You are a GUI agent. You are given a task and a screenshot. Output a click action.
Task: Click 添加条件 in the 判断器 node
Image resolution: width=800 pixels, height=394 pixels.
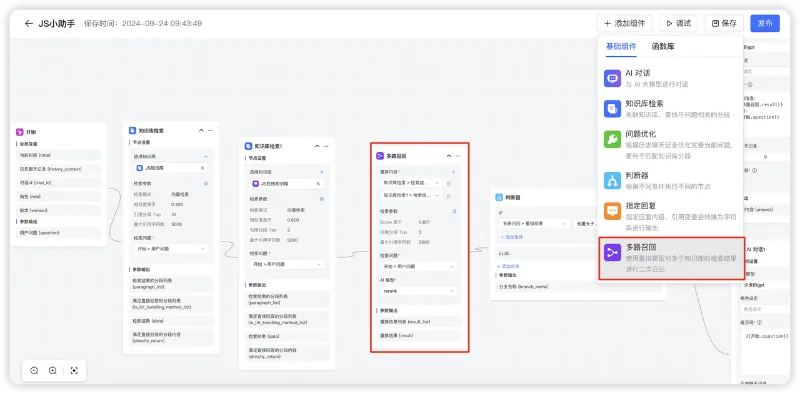pos(511,237)
